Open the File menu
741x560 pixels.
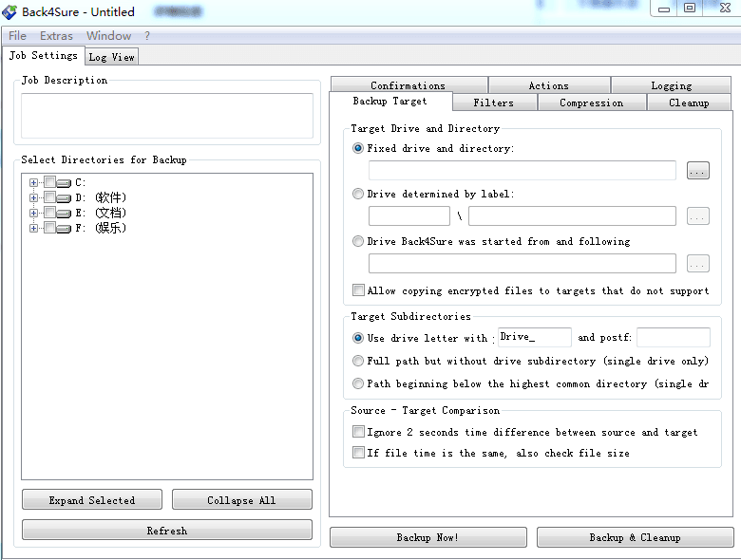click(x=17, y=36)
